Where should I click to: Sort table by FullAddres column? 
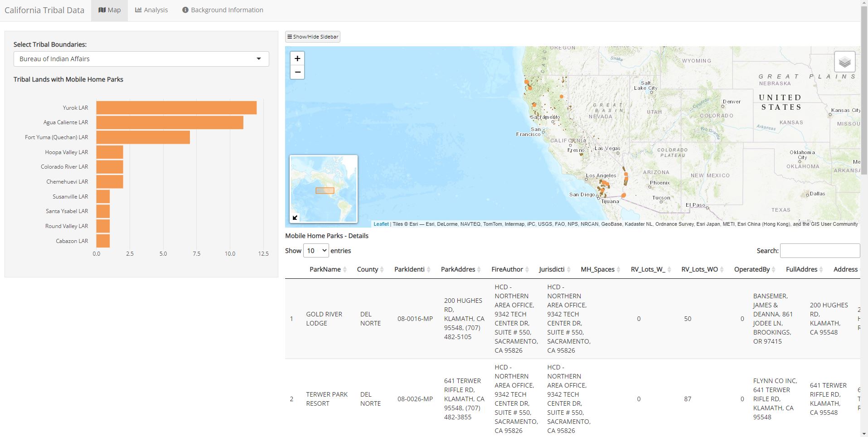click(804, 269)
